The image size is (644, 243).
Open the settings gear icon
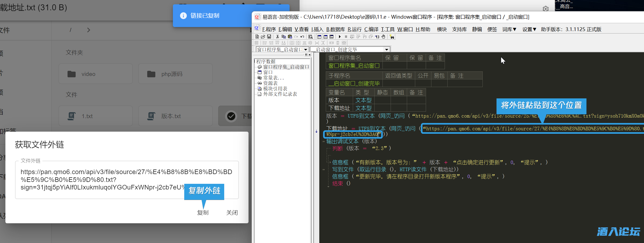tap(545, 9)
